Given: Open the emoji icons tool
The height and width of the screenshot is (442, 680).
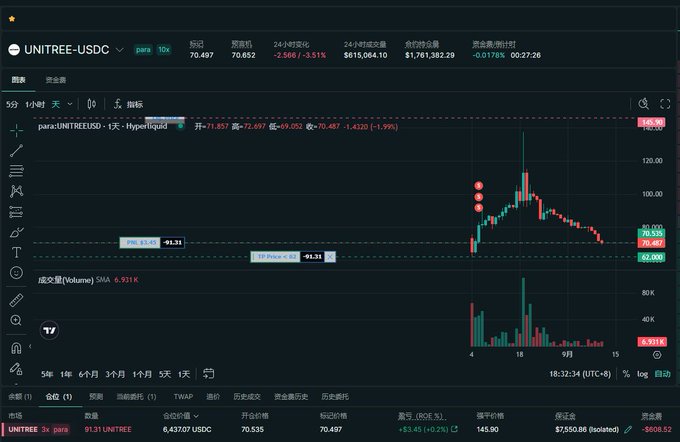Looking at the screenshot, I should point(16,272).
